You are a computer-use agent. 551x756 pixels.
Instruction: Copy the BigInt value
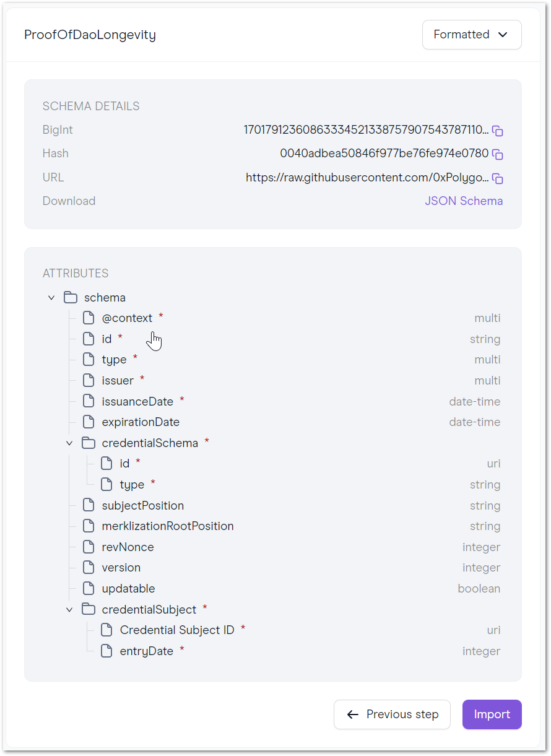pos(497,131)
